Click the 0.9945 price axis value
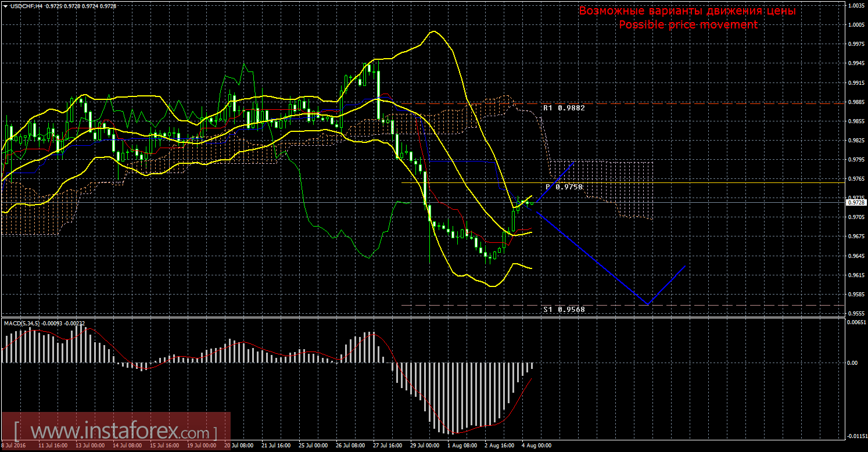The height and width of the screenshot is (452, 868). point(856,63)
